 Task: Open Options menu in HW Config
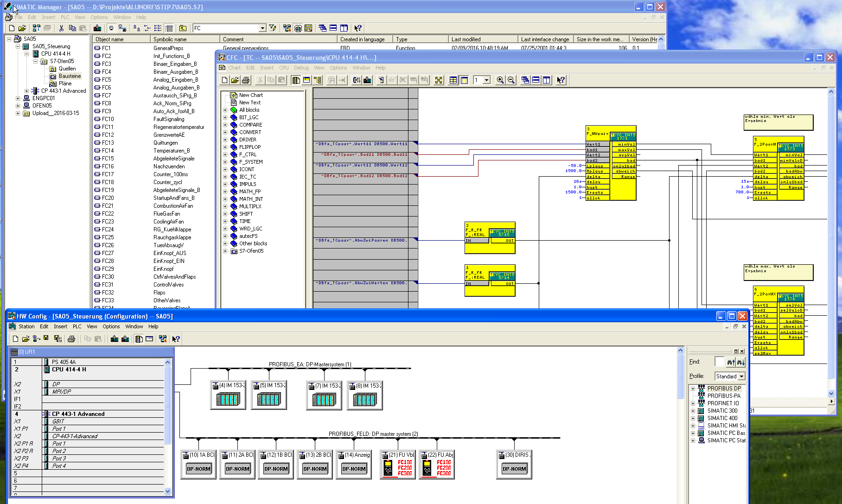click(111, 326)
